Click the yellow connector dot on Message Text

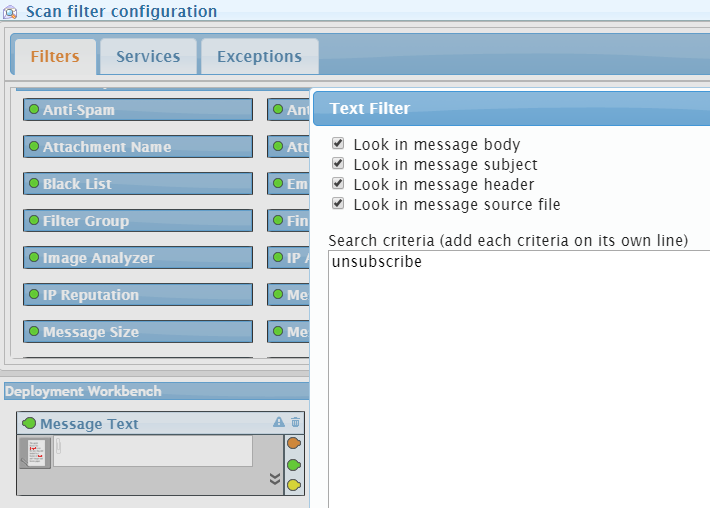pos(293,485)
